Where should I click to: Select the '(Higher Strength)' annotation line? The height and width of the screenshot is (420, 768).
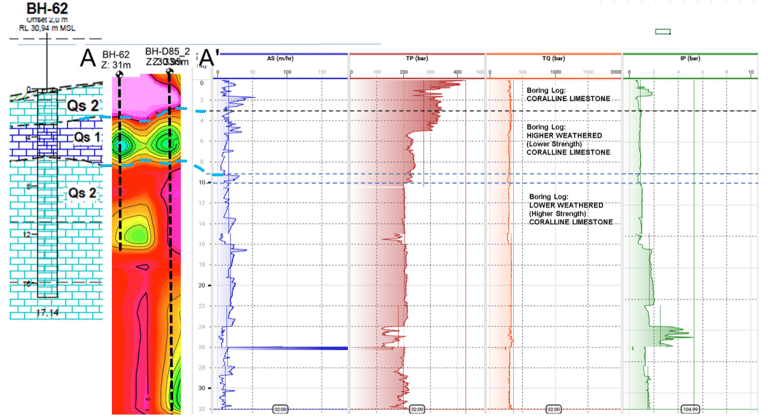point(557,214)
